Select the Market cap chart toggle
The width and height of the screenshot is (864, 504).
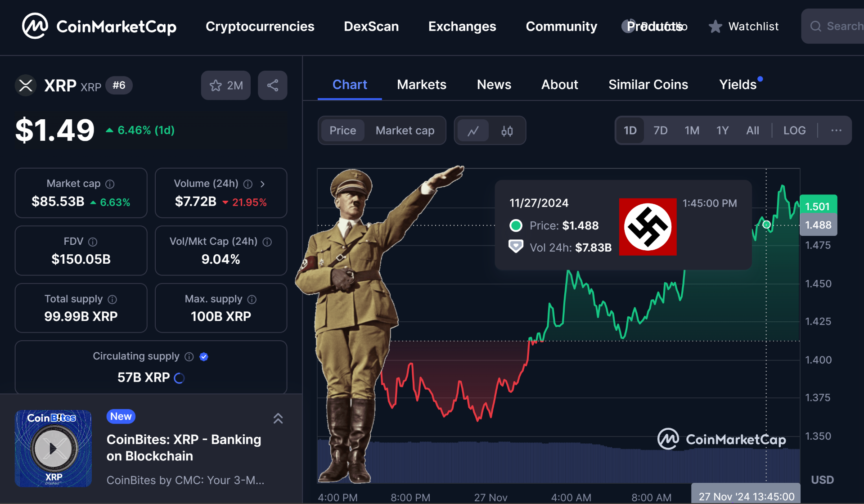(405, 130)
